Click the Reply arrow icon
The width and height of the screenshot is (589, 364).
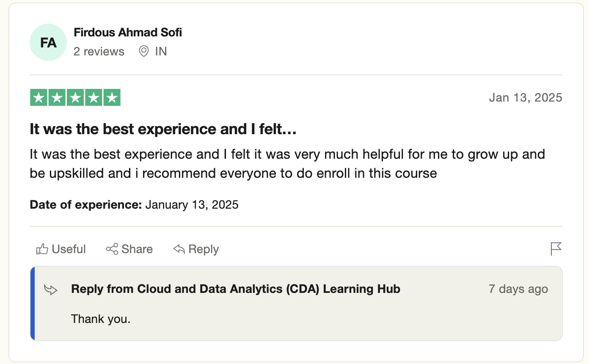179,249
